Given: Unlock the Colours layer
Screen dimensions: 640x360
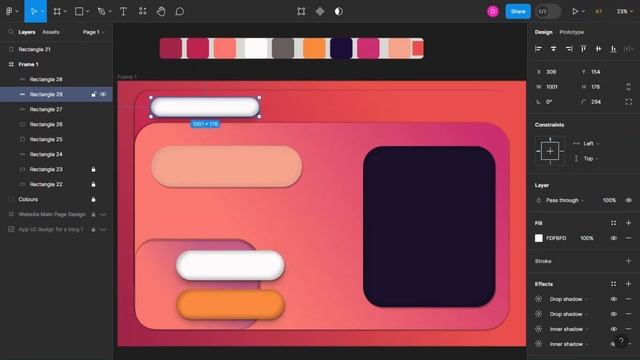Looking at the screenshot, I should pos(93,199).
